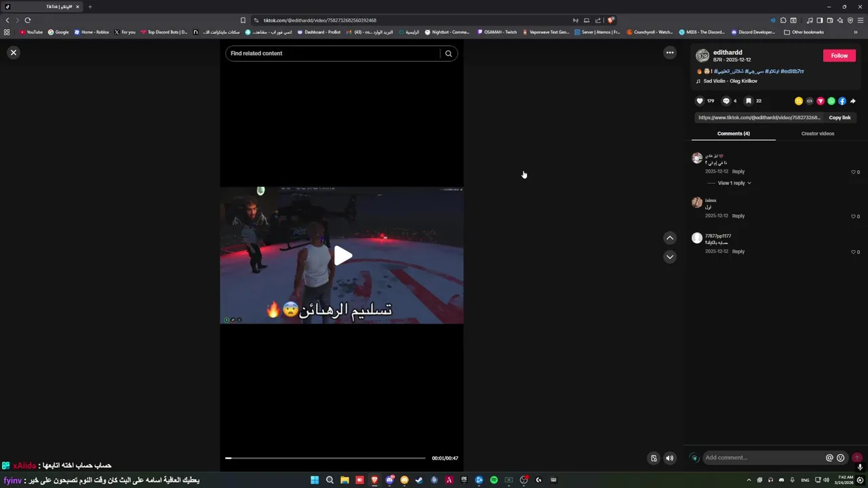Share video to Facebook

(x=842, y=101)
